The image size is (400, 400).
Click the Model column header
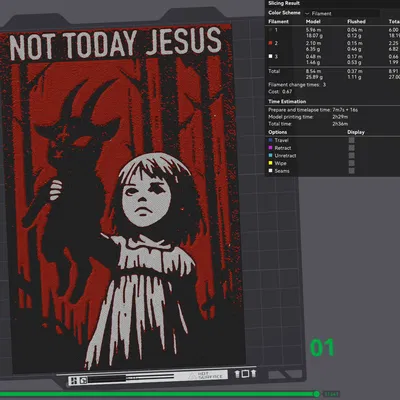tap(313, 21)
